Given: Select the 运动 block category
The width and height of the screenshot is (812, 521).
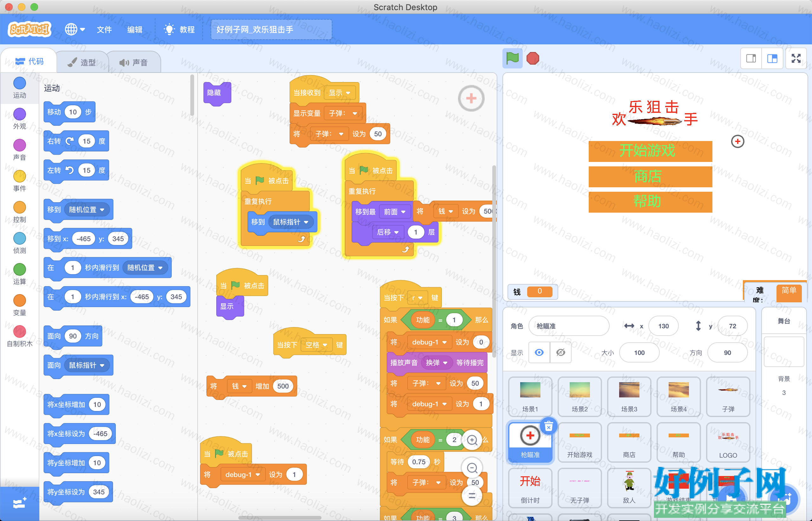Looking at the screenshot, I should pyautogui.click(x=20, y=87).
